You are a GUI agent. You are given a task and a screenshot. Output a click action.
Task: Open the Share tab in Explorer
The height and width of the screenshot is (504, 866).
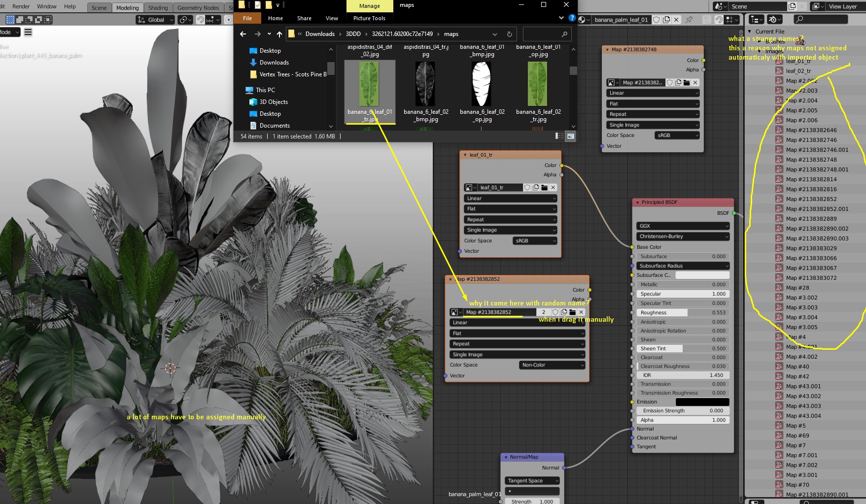click(x=304, y=18)
